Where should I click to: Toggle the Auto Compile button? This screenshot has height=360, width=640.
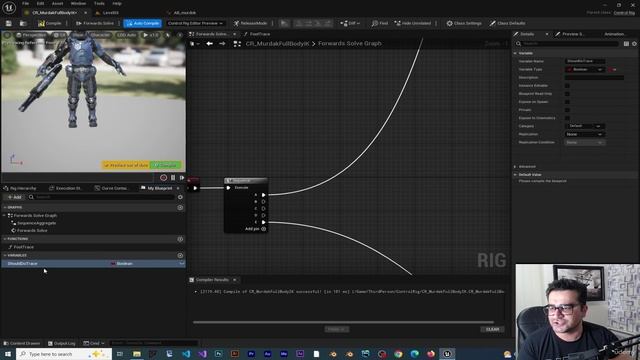pos(142,23)
